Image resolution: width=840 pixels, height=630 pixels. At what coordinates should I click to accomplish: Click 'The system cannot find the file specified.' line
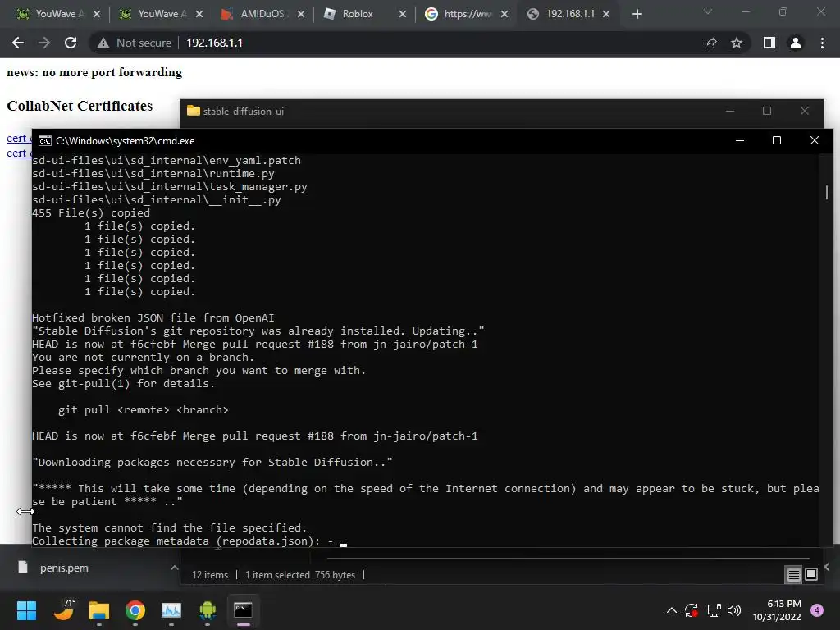[x=169, y=527]
